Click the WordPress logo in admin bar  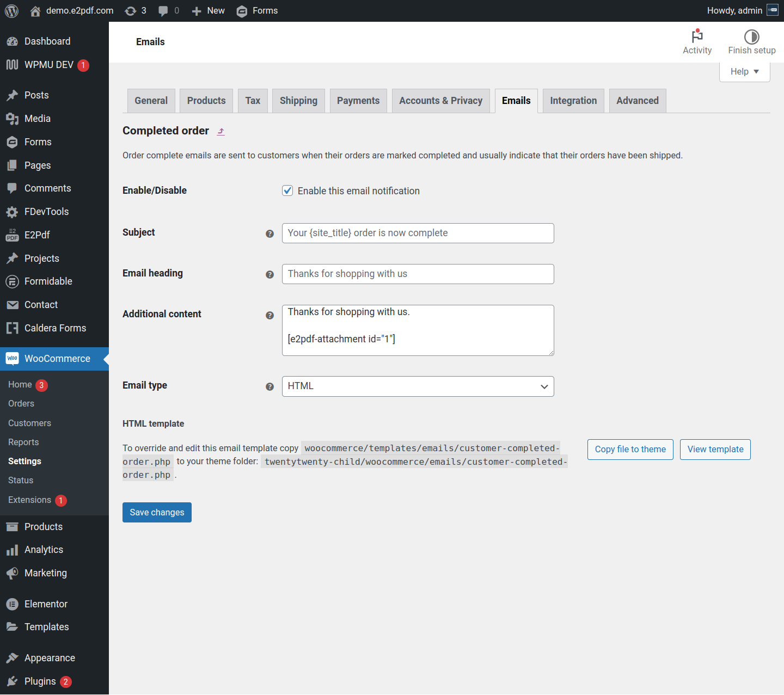click(11, 11)
